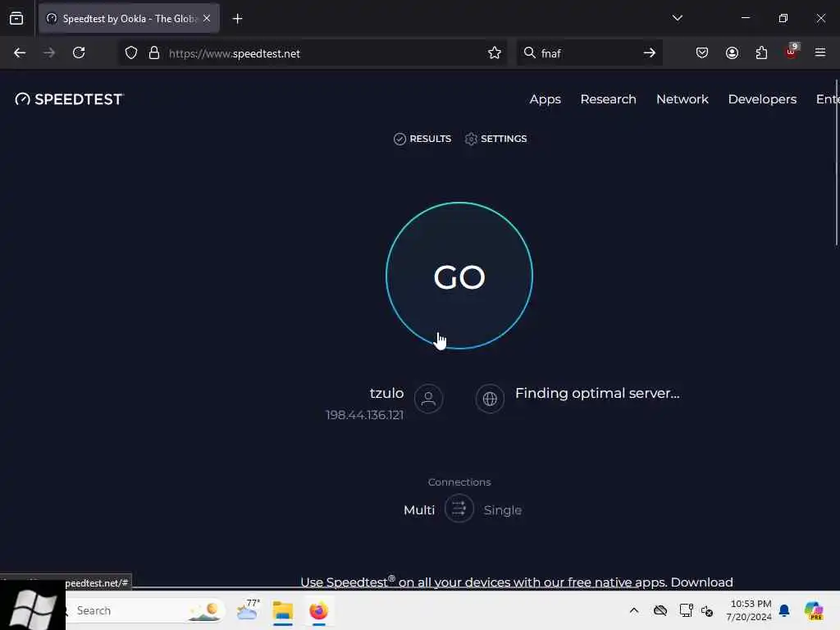Image resolution: width=840 pixels, height=630 pixels.
Task: Open the Developers menu
Action: click(x=762, y=99)
